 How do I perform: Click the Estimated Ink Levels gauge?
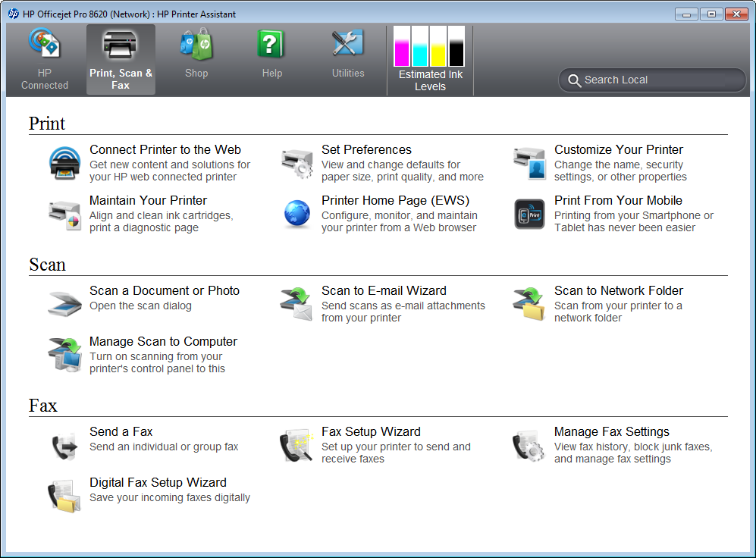[430, 59]
